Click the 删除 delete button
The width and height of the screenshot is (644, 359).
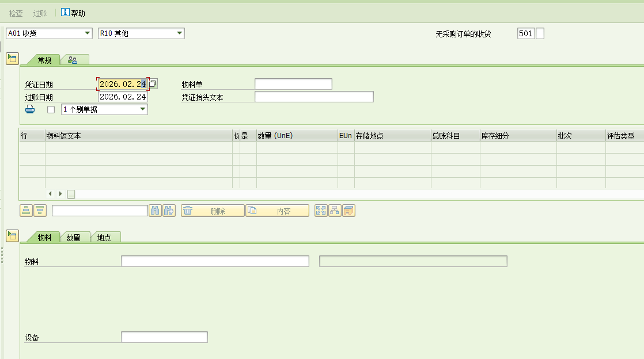coord(213,211)
